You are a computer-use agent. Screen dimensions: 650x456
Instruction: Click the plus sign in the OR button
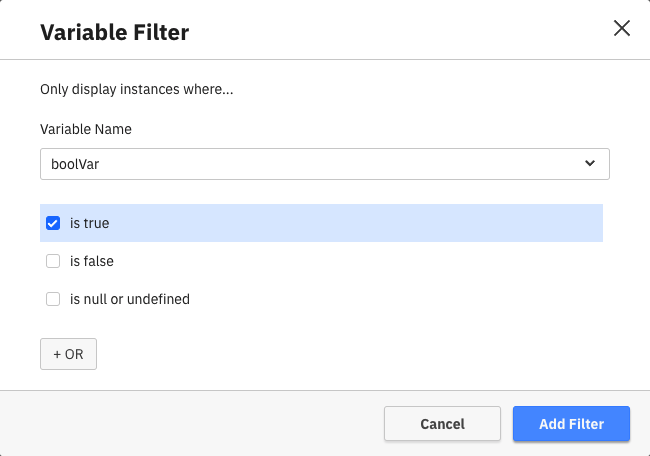[57, 354]
